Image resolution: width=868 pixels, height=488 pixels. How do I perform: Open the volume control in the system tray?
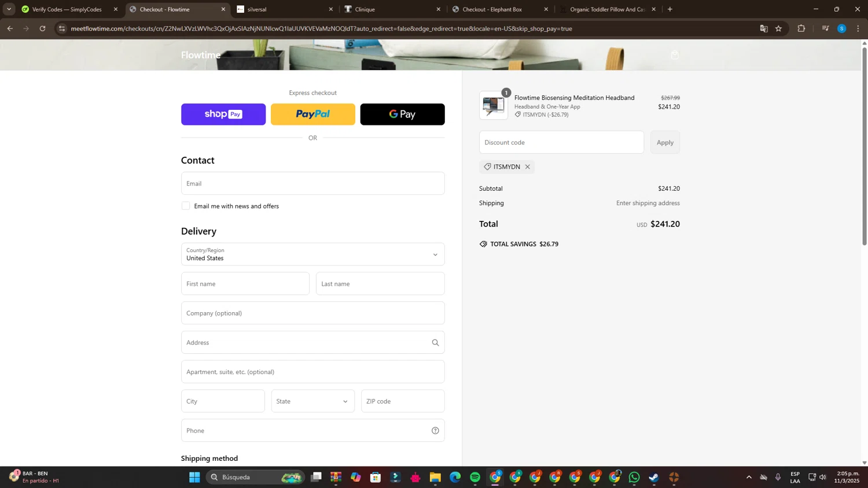click(x=823, y=477)
